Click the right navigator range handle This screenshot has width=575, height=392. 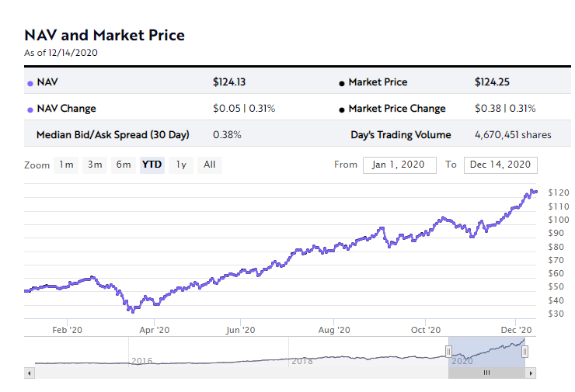524,352
